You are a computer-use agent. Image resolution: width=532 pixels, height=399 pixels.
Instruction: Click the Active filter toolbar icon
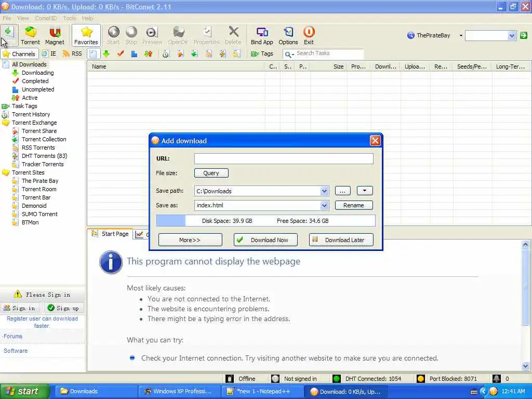pyautogui.click(x=148, y=54)
